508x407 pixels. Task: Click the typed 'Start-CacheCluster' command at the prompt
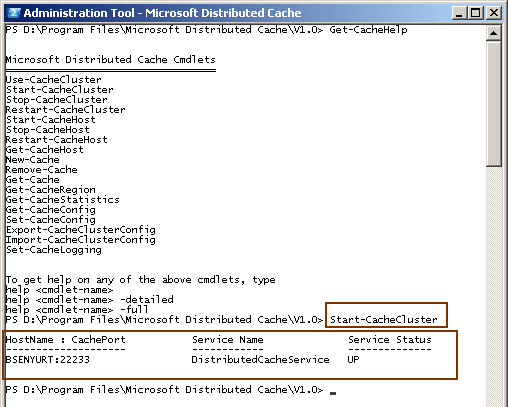384,320
